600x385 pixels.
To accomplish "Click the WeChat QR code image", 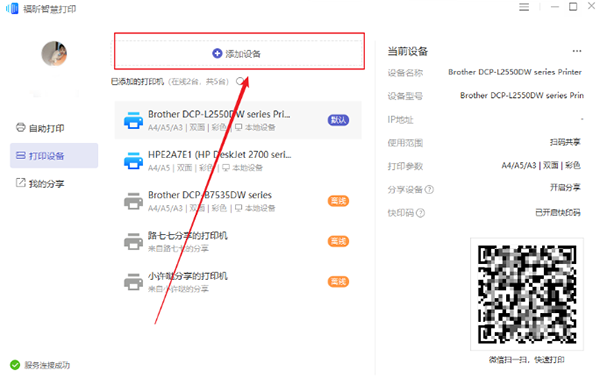I will click(x=527, y=294).
